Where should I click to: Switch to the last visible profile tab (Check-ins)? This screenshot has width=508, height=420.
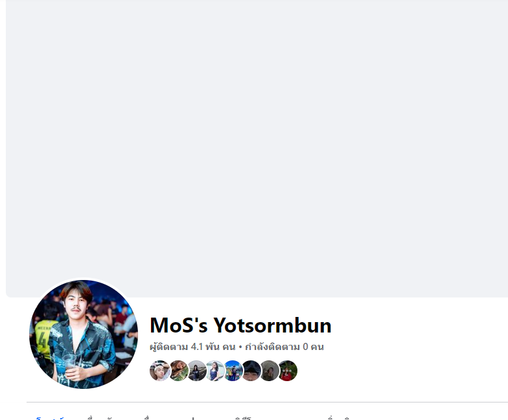coord(338,418)
